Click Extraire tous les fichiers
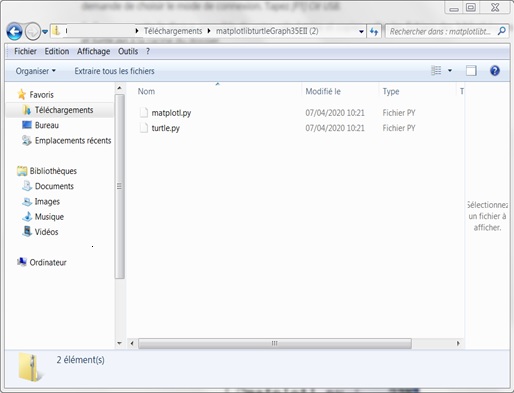 (114, 71)
